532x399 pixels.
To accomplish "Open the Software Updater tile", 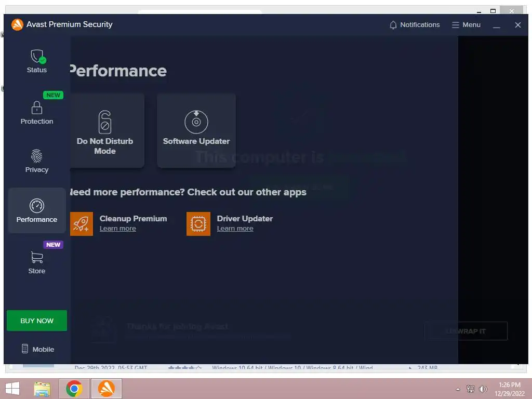I will click(x=196, y=130).
